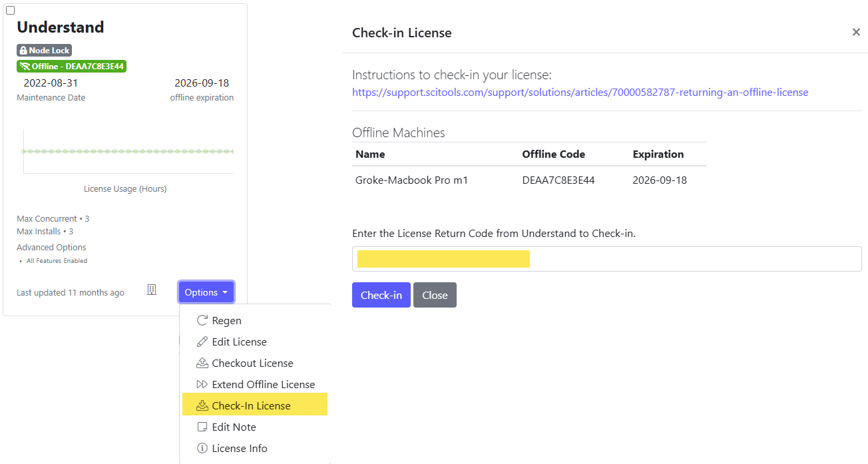Focus the License Return Code input field
868x464 pixels.
tap(606, 259)
